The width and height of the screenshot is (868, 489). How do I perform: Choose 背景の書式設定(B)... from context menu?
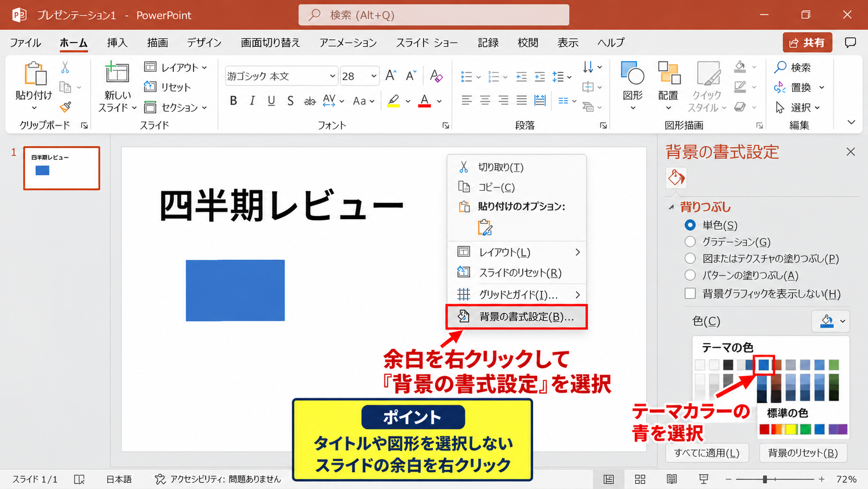pos(517,316)
